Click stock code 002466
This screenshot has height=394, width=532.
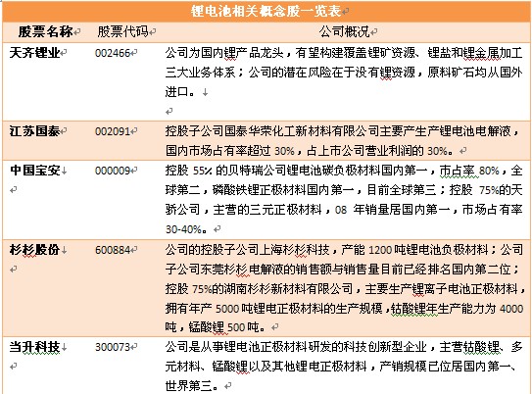pyautogui.click(x=113, y=53)
